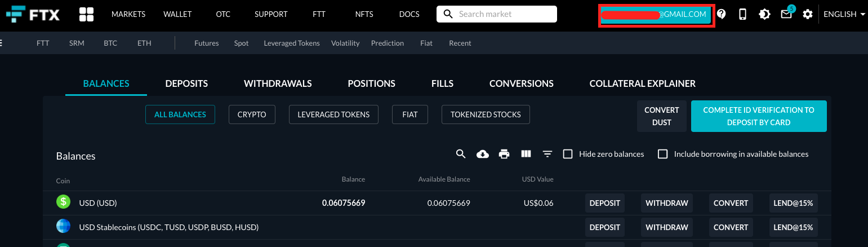Switch to the FILLS tab

(442, 83)
